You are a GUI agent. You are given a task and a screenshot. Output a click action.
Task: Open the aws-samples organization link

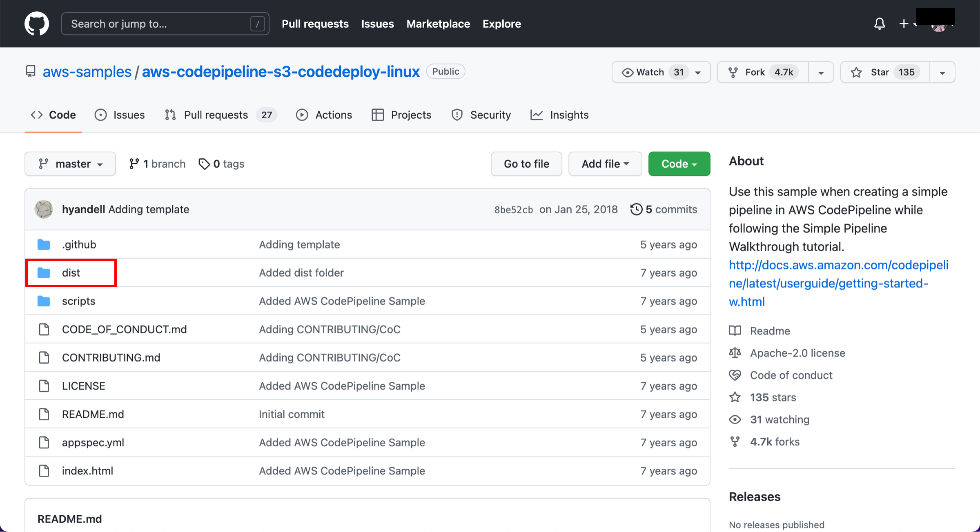pos(87,72)
